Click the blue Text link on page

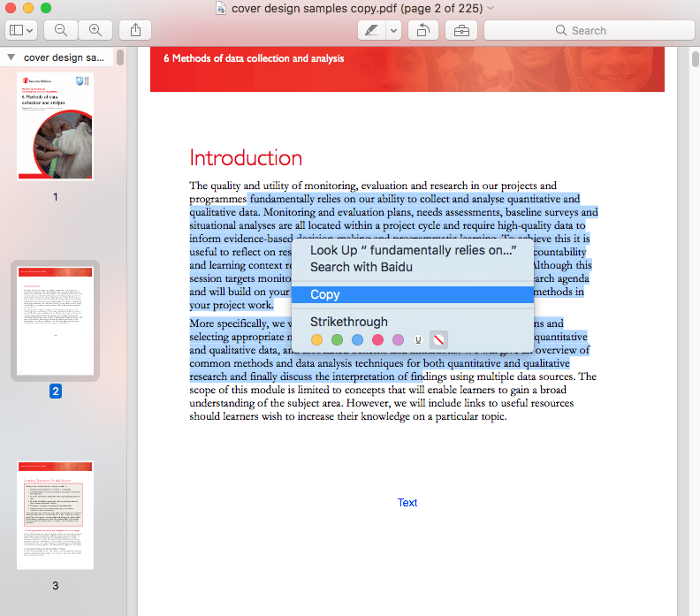point(407,503)
